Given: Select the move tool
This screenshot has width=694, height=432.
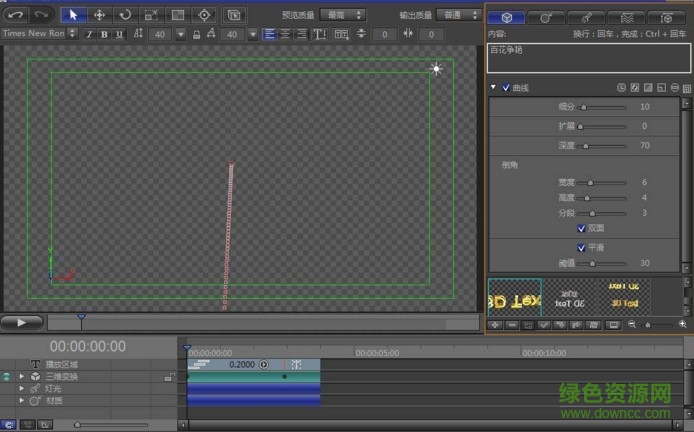Looking at the screenshot, I should pos(100,15).
